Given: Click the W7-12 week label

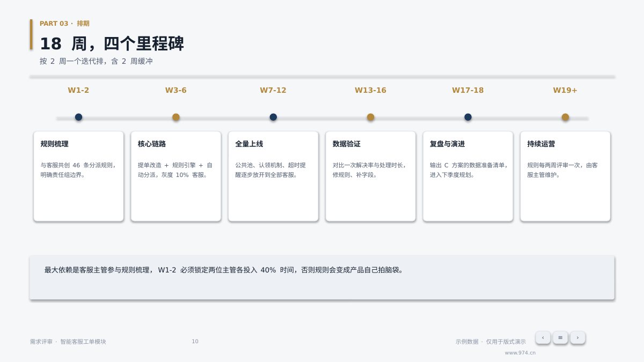Looking at the screenshot, I should pos(273,90).
